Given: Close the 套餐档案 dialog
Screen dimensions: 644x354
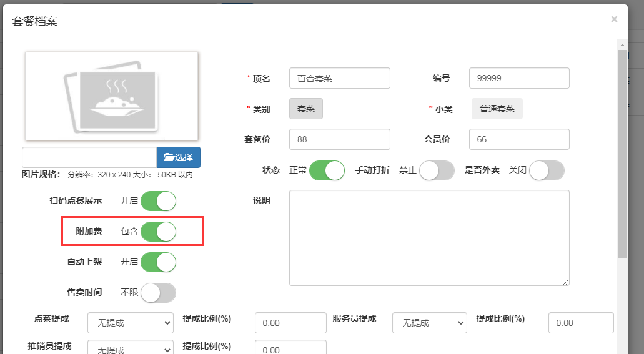Looking at the screenshot, I should click(614, 19).
